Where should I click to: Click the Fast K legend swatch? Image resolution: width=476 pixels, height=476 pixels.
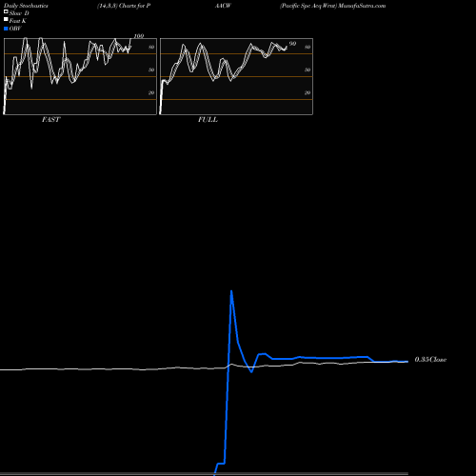pyautogui.click(x=6, y=20)
